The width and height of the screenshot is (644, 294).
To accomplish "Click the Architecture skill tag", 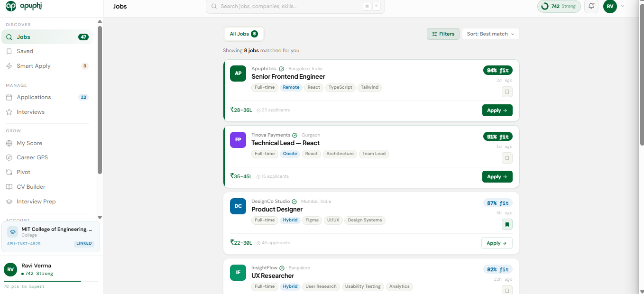I will pyautogui.click(x=340, y=154).
